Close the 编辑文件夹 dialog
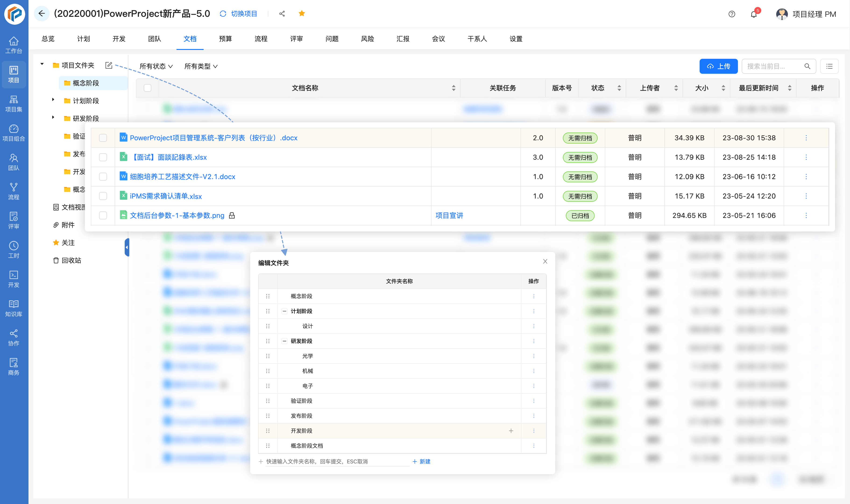850x504 pixels. (545, 261)
